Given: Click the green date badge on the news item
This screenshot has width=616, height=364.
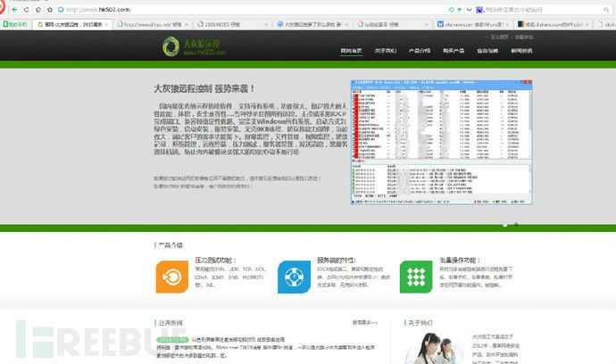Looking at the screenshot, I should (x=172, y=340).
